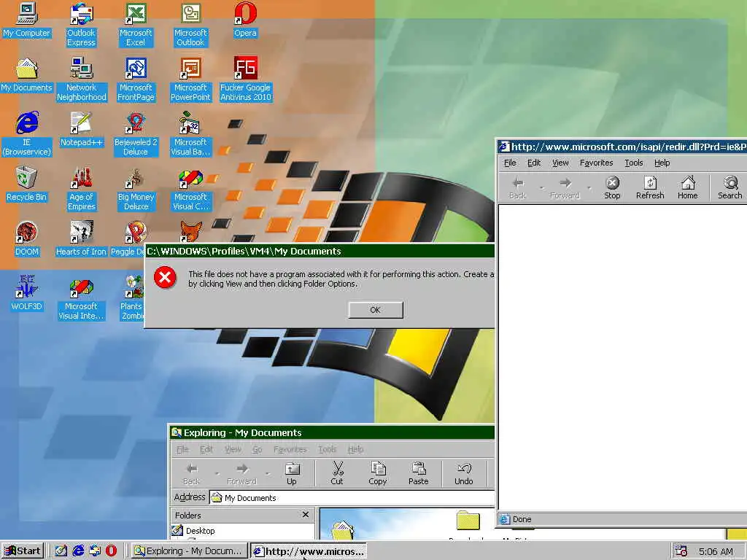The image size is (747, 560).
Task: Launch Opera browser desktop shortcut
Action: (x=245, y=20)
